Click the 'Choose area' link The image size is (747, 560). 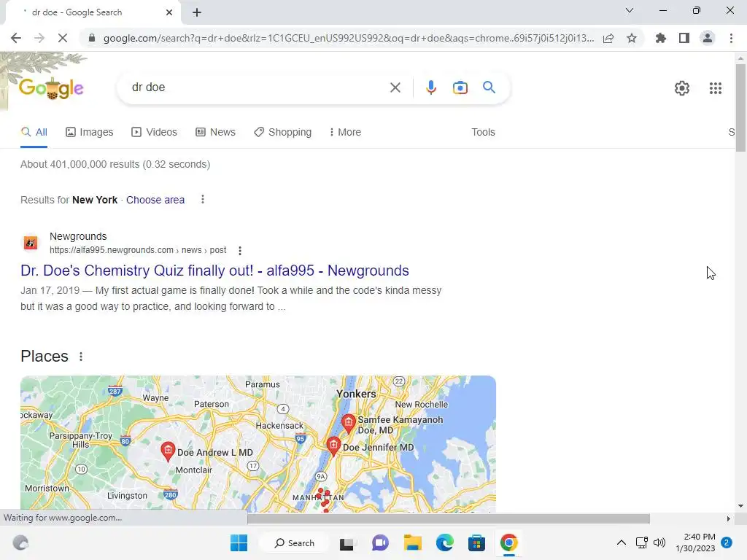pyautogui.click(x=155, y=200)
